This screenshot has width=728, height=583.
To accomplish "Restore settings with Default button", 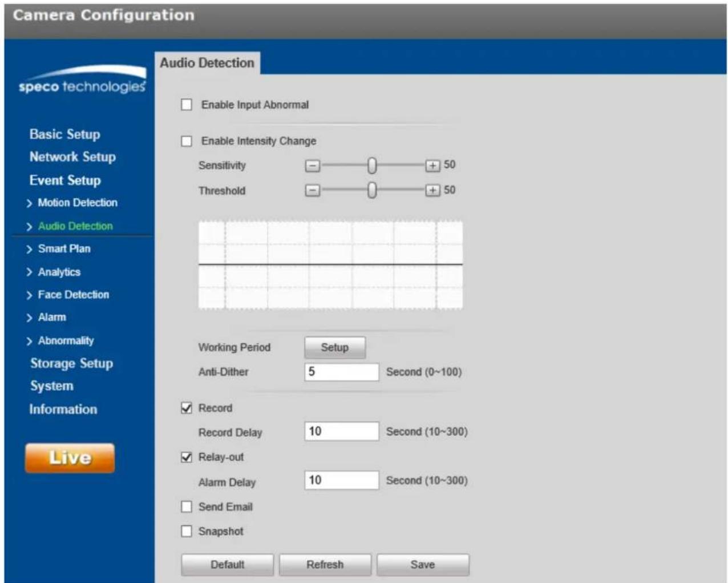I will click(x=227, y=565).
